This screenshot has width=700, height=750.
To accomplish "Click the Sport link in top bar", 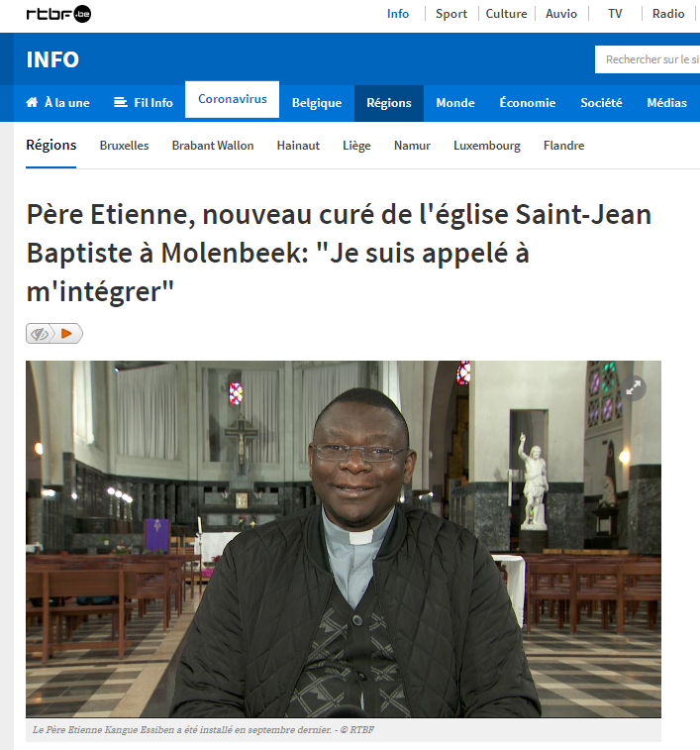I will [x=451, y=14].
